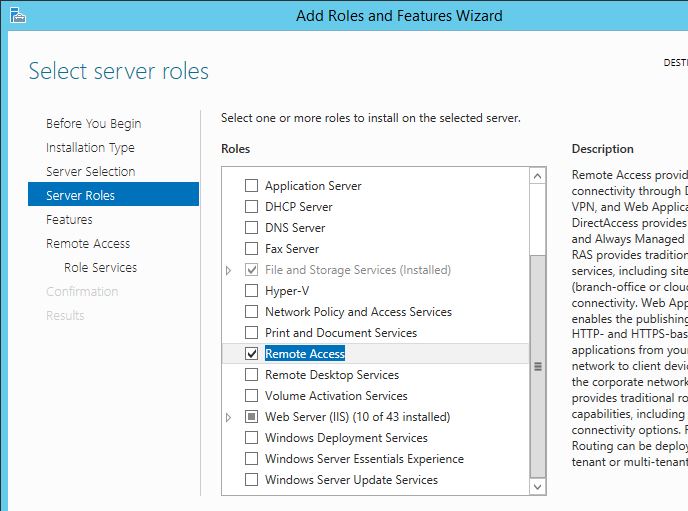Click the DNS Server label text
688x511 pixels.
[295, 228]
